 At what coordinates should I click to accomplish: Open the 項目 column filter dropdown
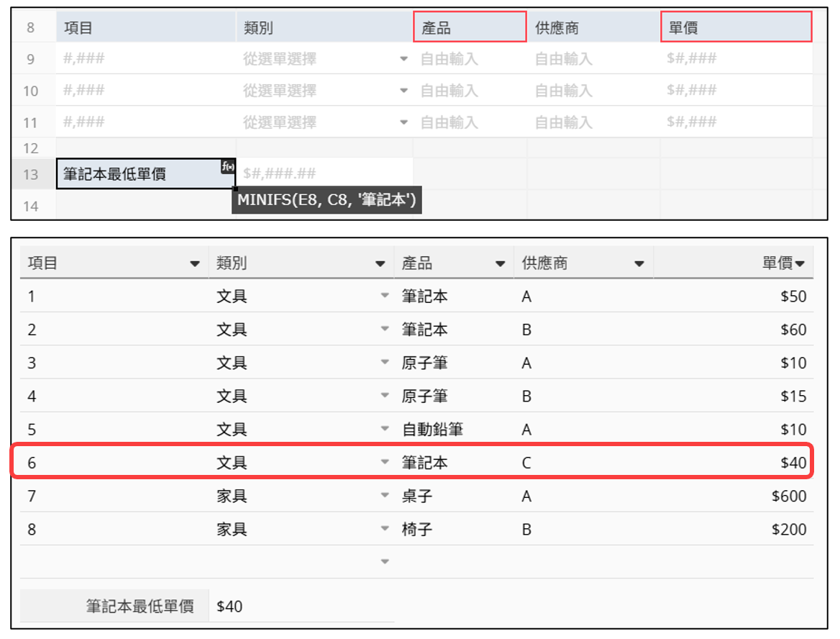tap(194, 264)
